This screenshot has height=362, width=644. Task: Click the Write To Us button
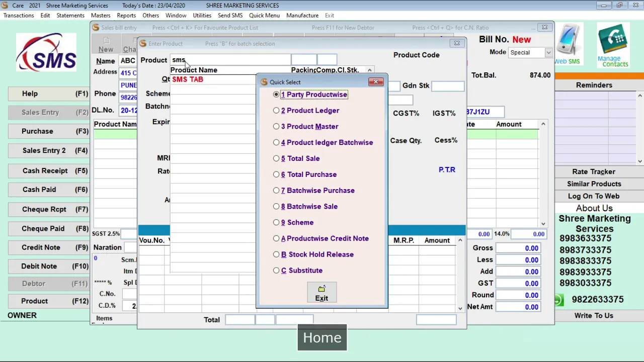(594, 315)
